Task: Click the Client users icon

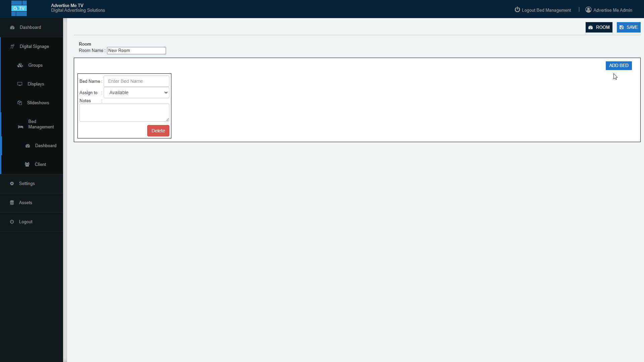Action: (x=27, y=165)
